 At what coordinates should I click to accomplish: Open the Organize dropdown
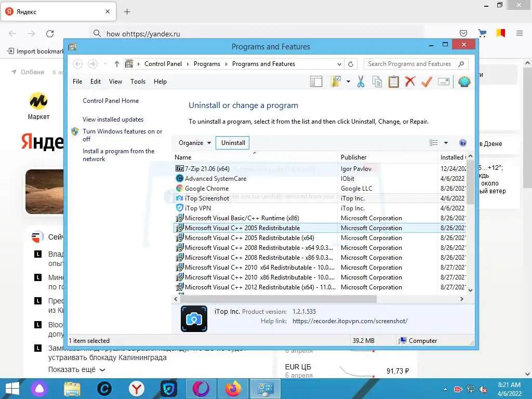coord(194,143)
